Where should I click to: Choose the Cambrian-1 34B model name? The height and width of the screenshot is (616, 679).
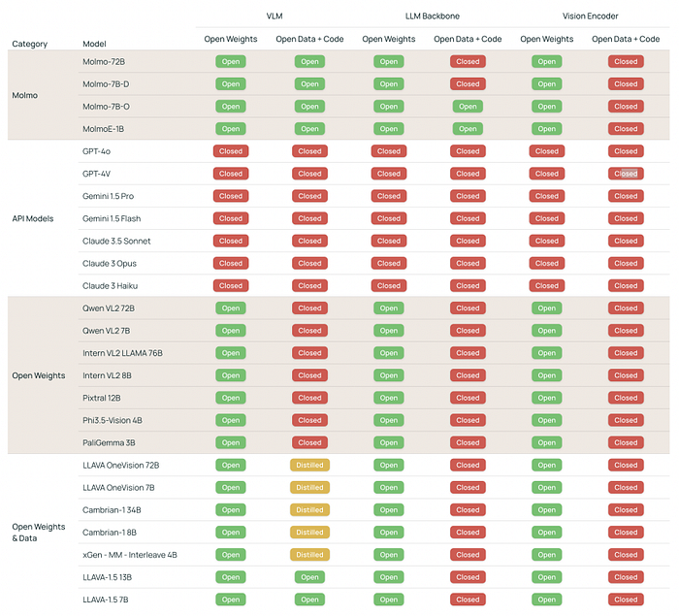(112, 510)
